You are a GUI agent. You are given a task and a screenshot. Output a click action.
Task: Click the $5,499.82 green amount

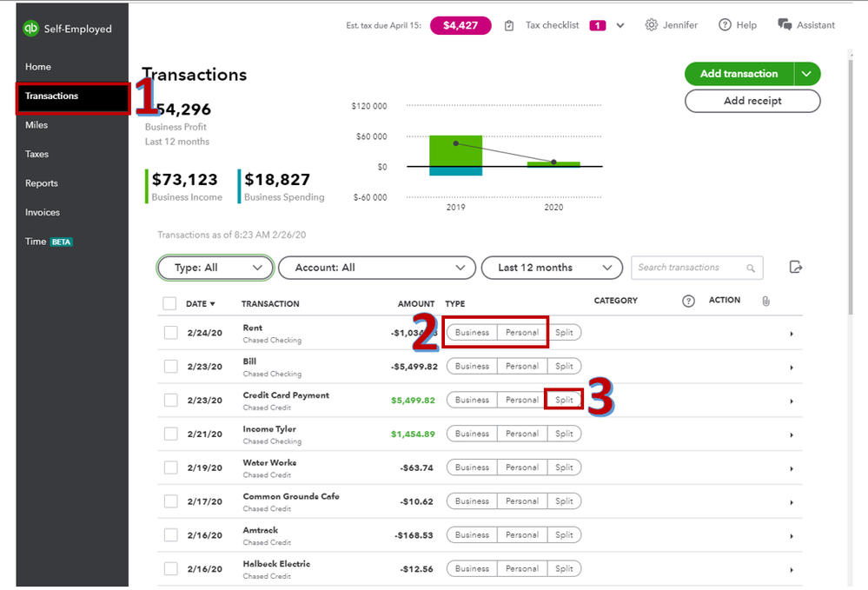(413, 401)
